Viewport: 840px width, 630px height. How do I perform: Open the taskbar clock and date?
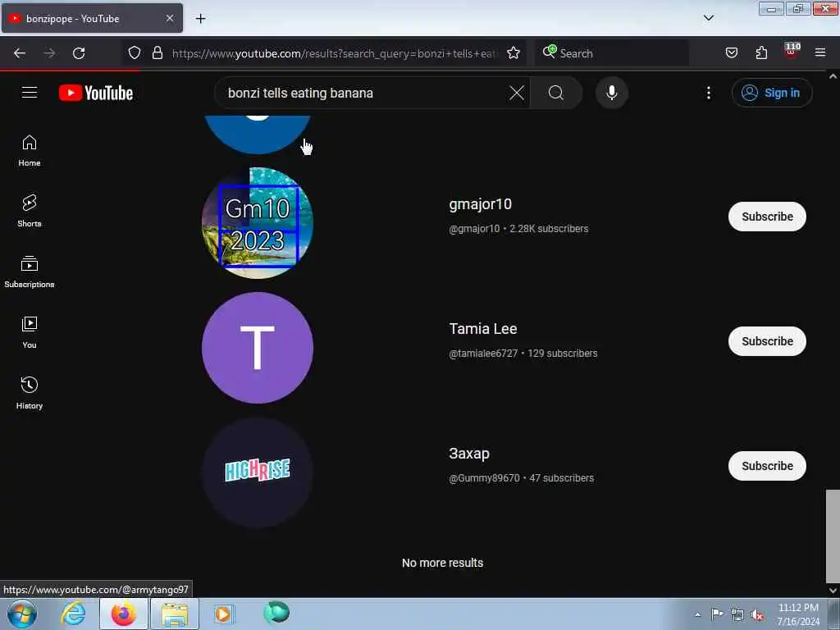click(797, 614)
